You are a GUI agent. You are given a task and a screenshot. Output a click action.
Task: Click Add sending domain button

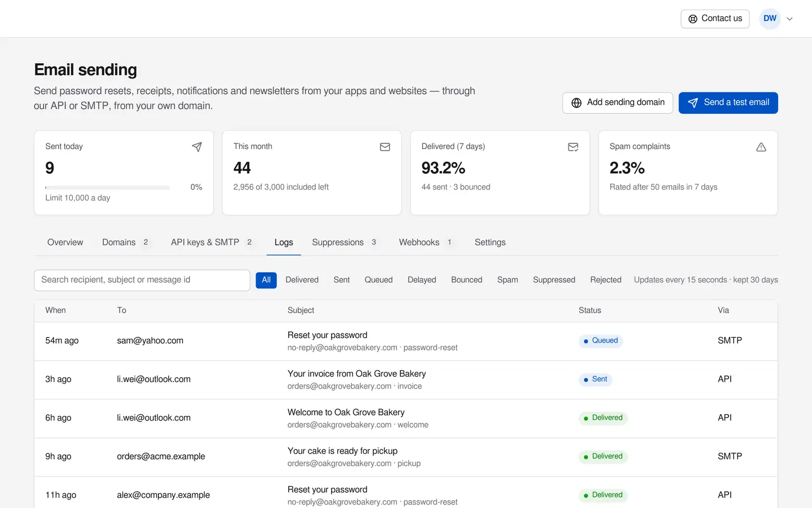pyautogui.click(x=617, y=103)
